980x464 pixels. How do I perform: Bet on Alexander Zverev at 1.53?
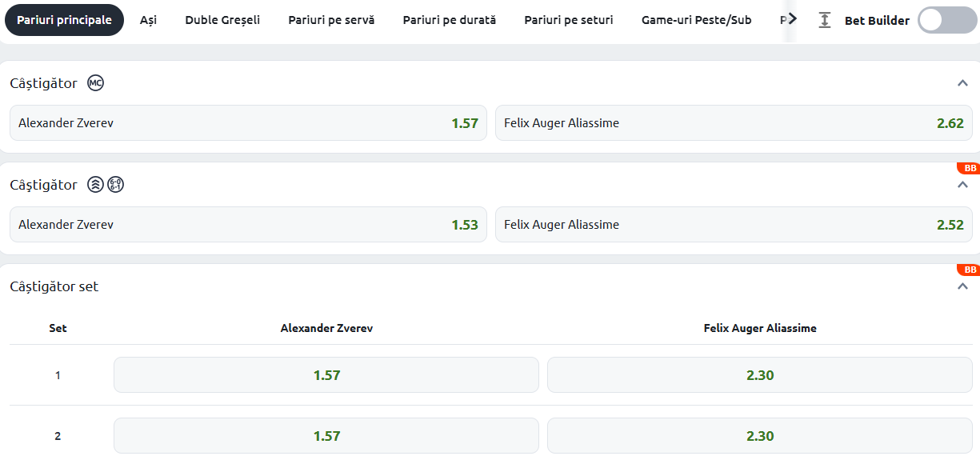[248, 225]
